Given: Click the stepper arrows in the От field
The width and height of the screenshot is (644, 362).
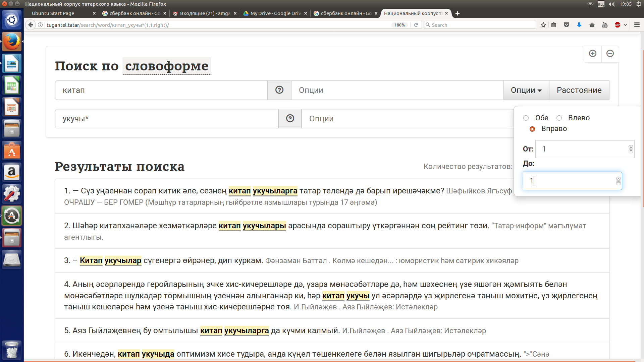Looking at the screenshot, I should point(631,149).
